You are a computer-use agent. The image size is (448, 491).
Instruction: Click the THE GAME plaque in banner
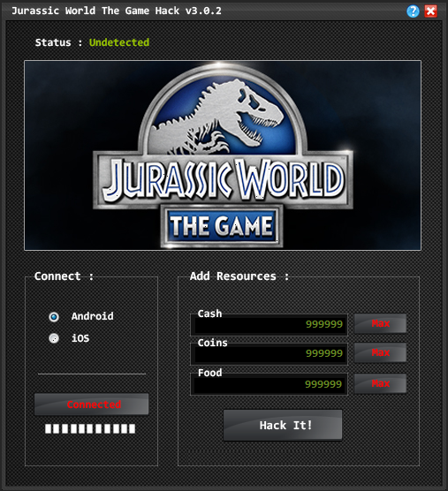pos(222,226)
